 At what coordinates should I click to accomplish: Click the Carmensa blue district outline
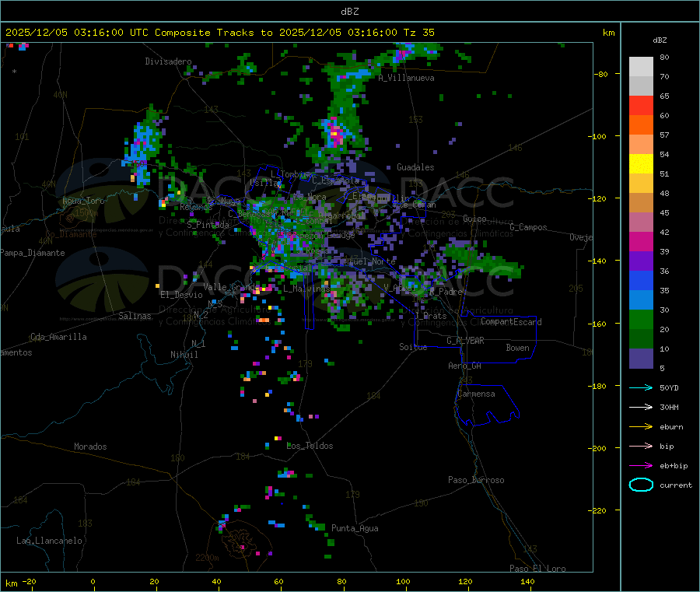pos(487,405)
